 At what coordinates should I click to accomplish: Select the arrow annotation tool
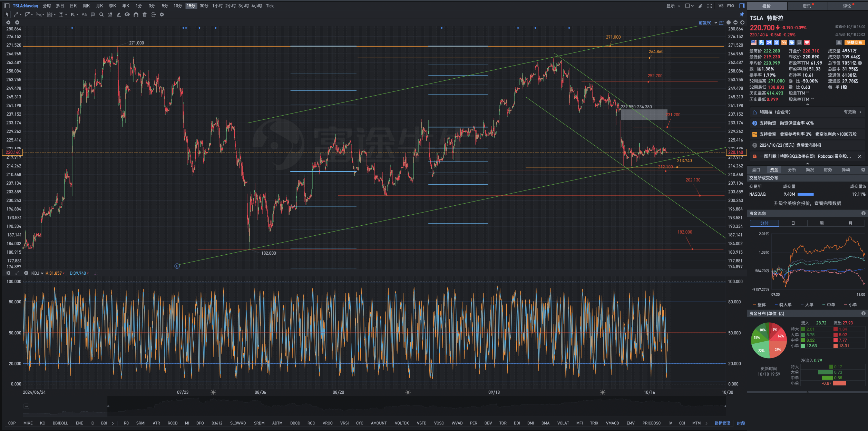73,14
